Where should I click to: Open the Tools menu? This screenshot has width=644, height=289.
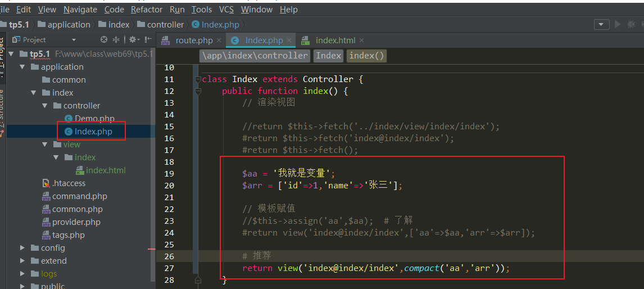[x=202, y=9]
